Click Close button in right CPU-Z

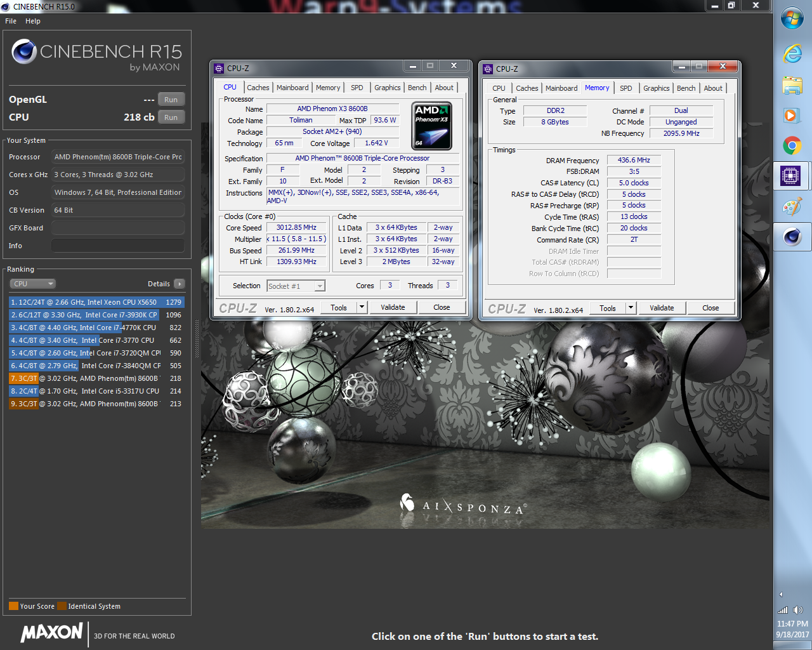coord(711,308)
